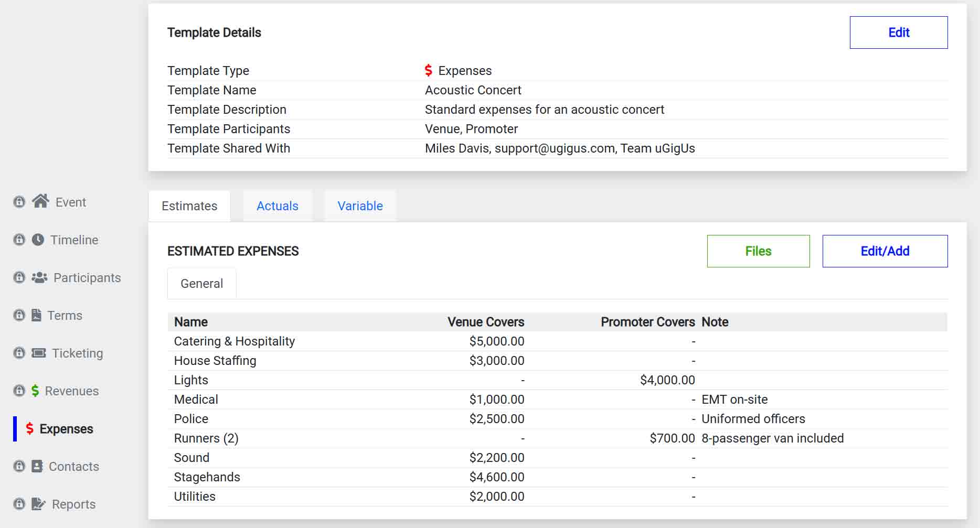This screenshot has height=528, width=980.
Task: Click the lock icon beside Terms
Action: pos(19,315)
